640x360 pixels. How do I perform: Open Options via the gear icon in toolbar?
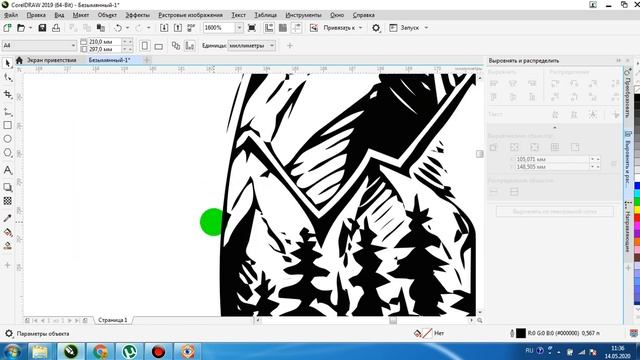tap(376, 28)
